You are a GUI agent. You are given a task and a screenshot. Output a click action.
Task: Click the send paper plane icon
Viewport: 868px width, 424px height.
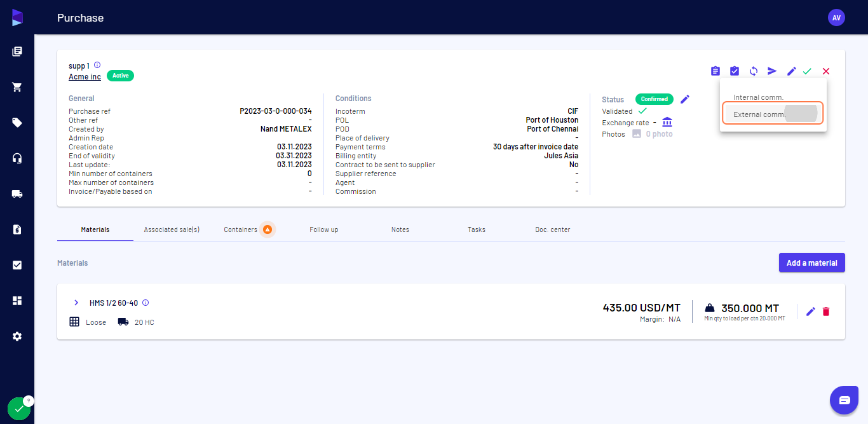coord(772,71)
